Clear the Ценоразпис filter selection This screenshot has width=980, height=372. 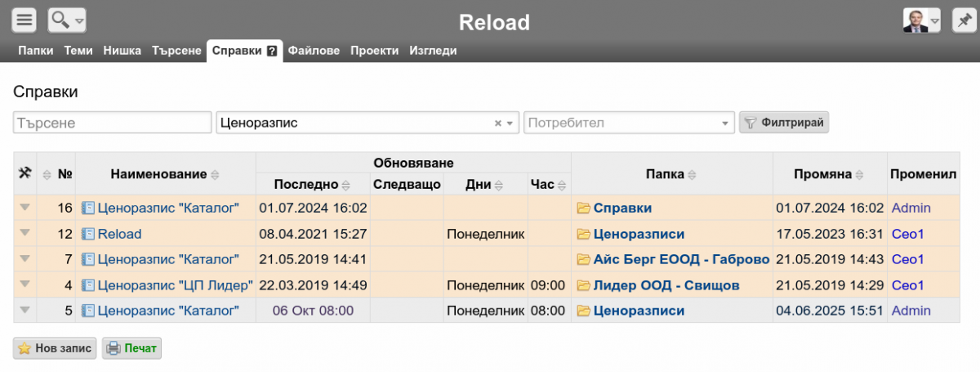point(497,123)
